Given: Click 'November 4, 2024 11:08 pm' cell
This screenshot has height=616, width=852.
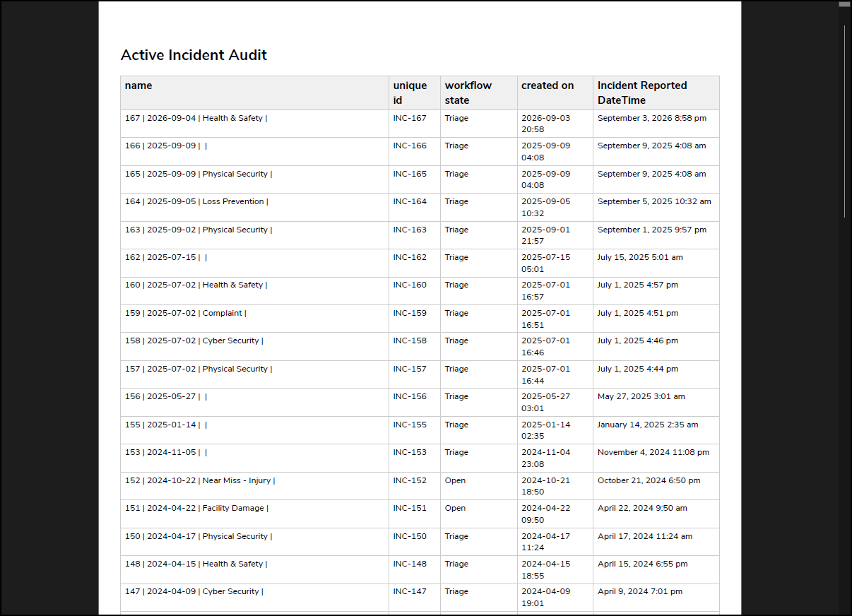Looking at the screenshot, I should pos(656,458).
